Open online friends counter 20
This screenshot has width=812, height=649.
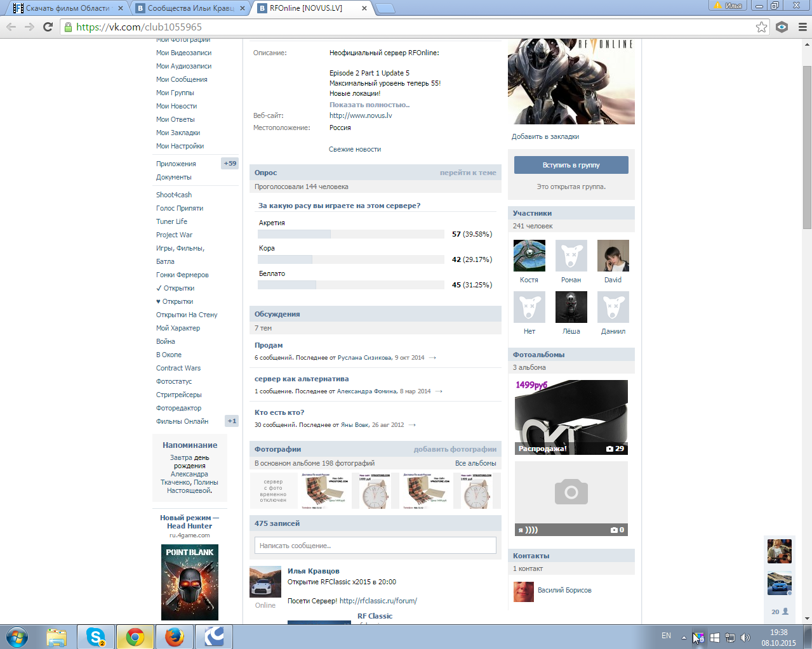tap(780, 612)
